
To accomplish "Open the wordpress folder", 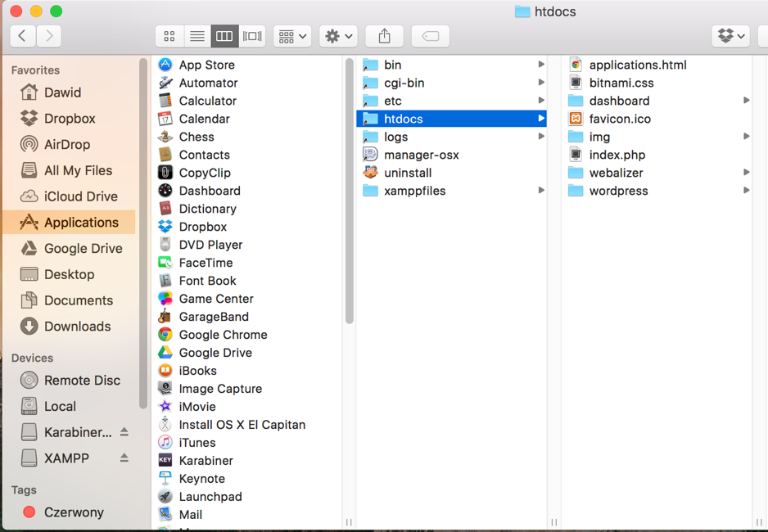I will point(618,191).
